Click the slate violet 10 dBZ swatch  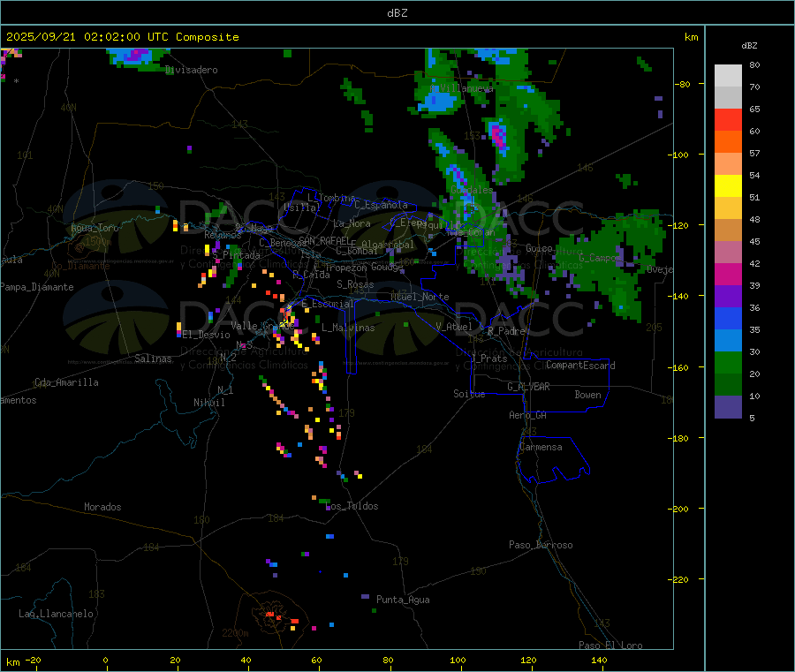coord(728,406)
